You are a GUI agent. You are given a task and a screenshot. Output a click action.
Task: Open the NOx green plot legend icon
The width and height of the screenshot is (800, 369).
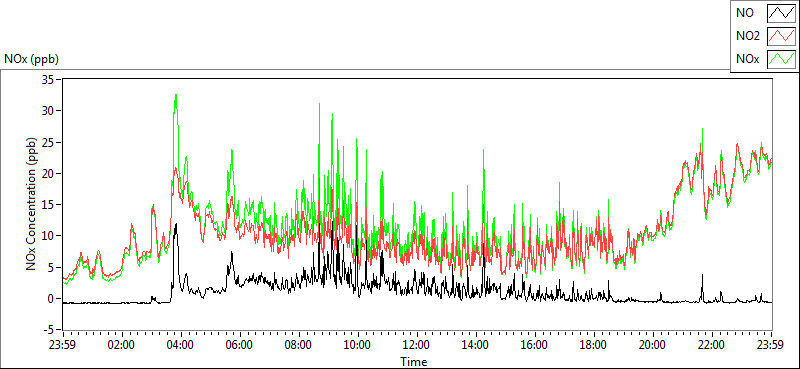point(781,59)
